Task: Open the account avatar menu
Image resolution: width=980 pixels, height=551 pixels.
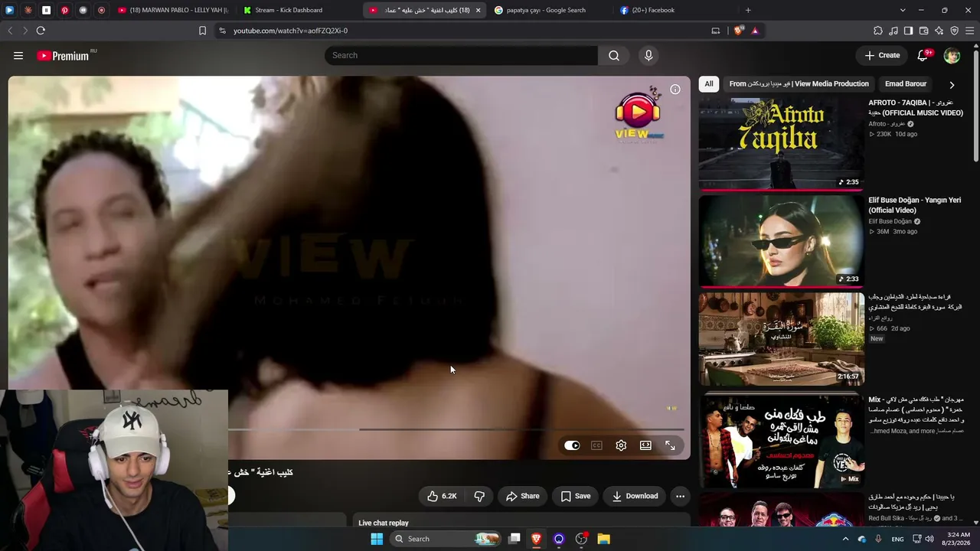Action: (952, 55)
